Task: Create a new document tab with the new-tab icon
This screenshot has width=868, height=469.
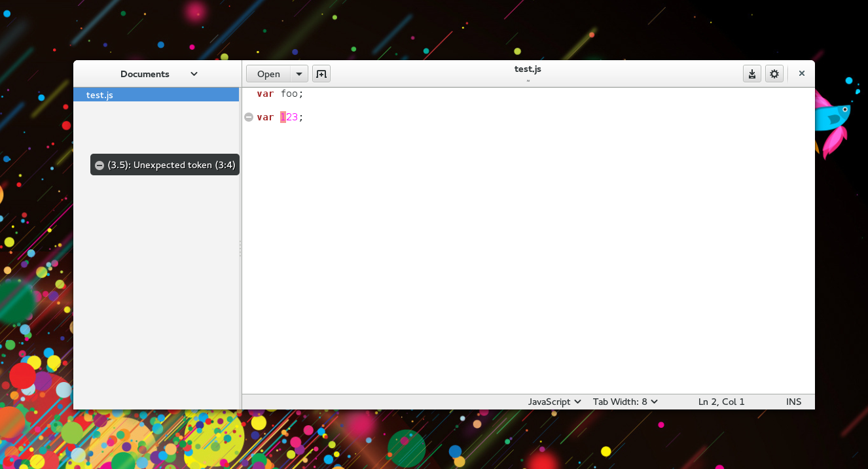Action: (x=321, y=73)
